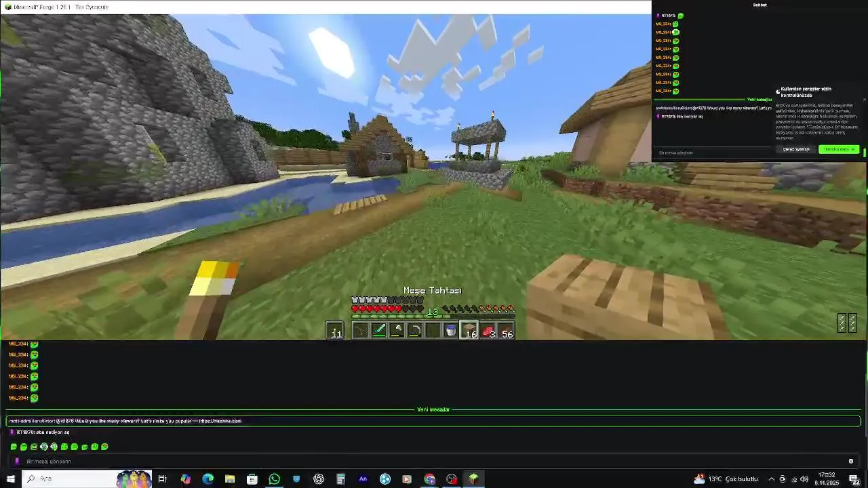The image size is (868, 488).
Task: Click the first quick emote below chat
Action: [x=14, y=447]
